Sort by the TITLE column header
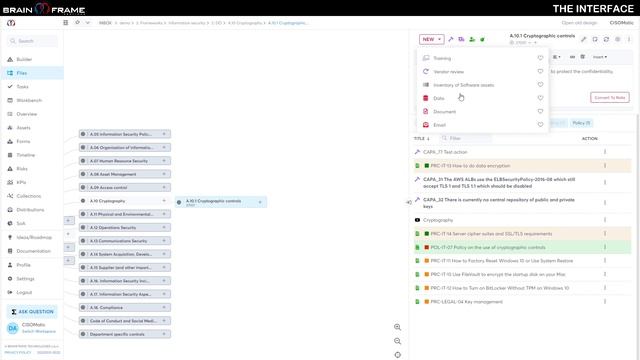 pyautogui.click(x=422, y=139)
